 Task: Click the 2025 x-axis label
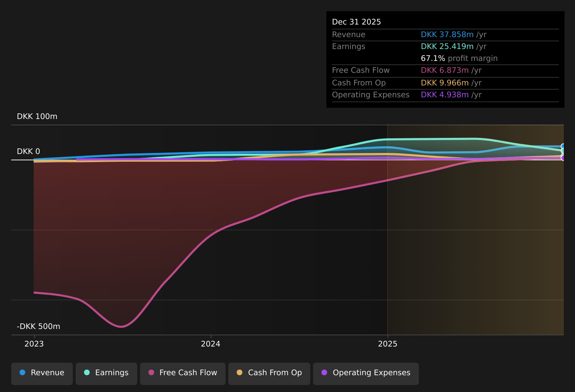[x=388, y=344]
